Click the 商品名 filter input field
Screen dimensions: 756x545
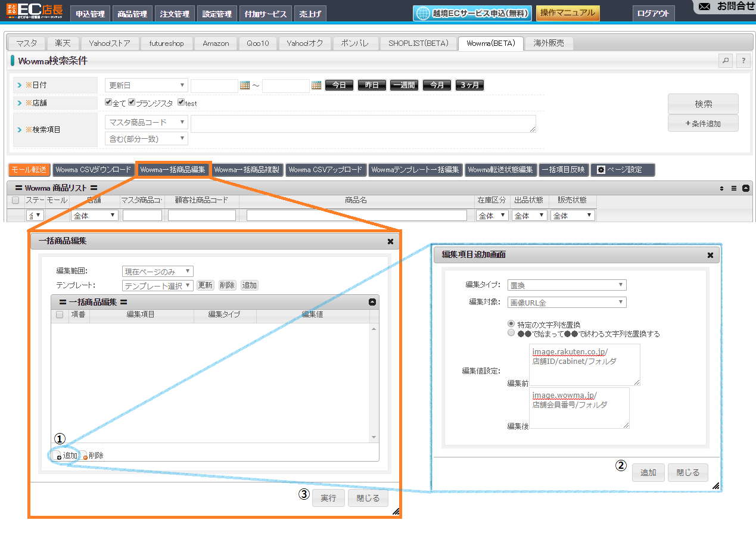(x=357, y=216)
